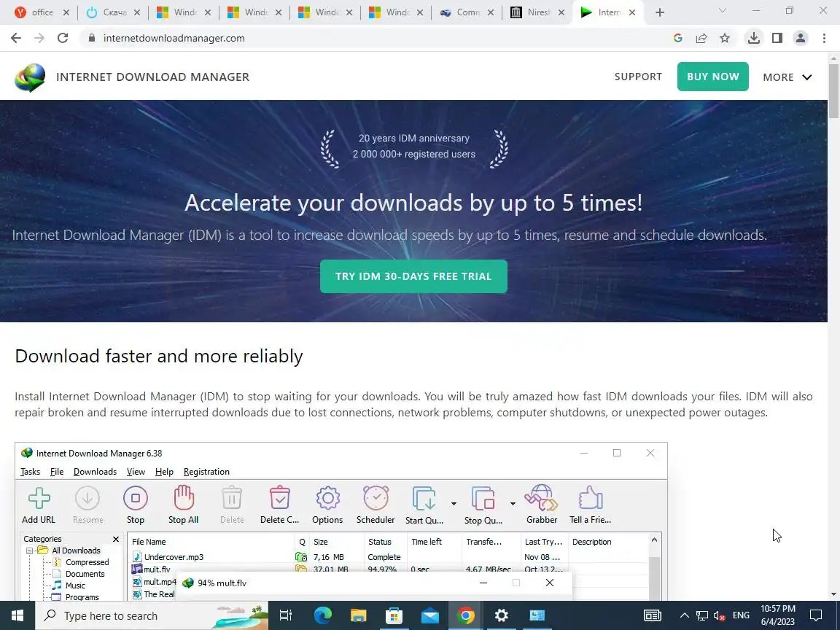Open Chrome tab search chevron
The height and width of the screenshot is (630, 840).
pos(722,11)
